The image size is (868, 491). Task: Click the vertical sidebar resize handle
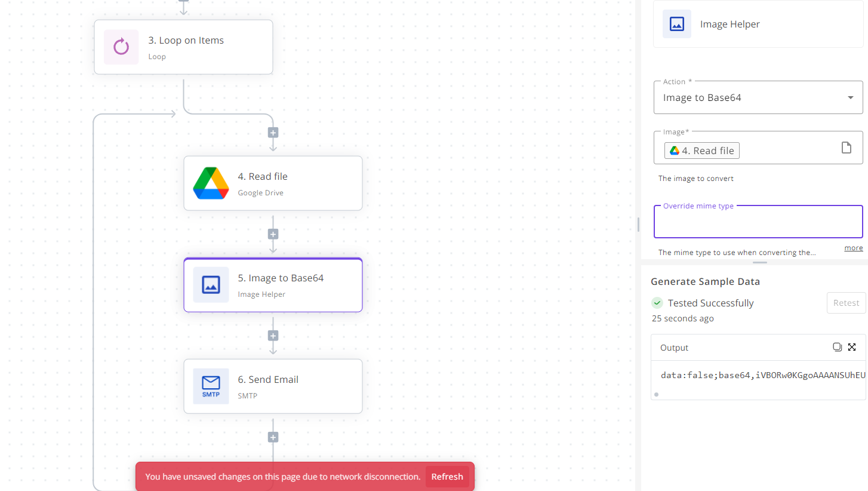point(638,225)
